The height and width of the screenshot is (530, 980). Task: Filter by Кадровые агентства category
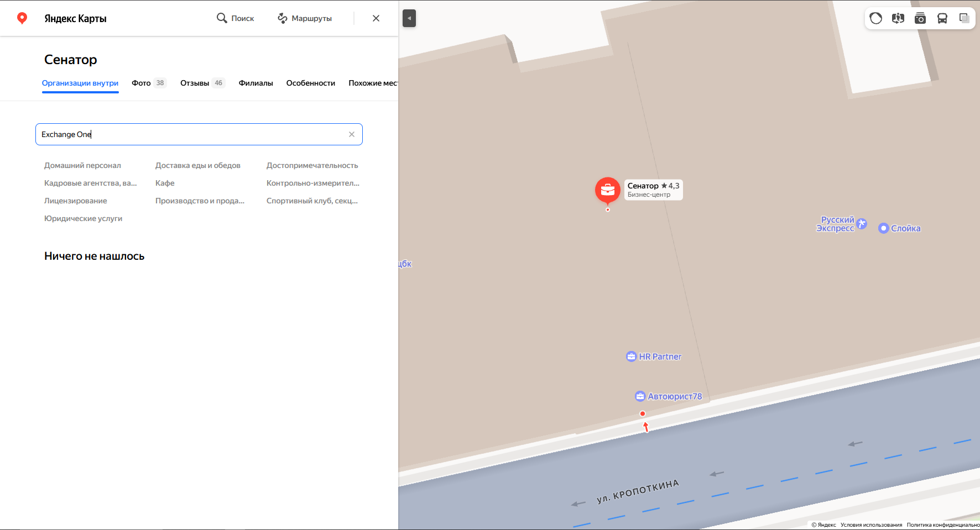(x=91, y=183)
